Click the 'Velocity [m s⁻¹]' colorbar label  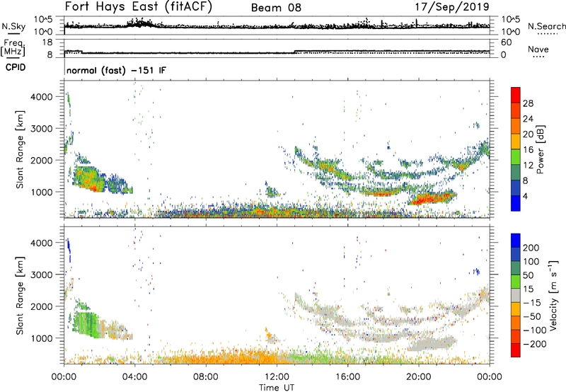(553, 295)
